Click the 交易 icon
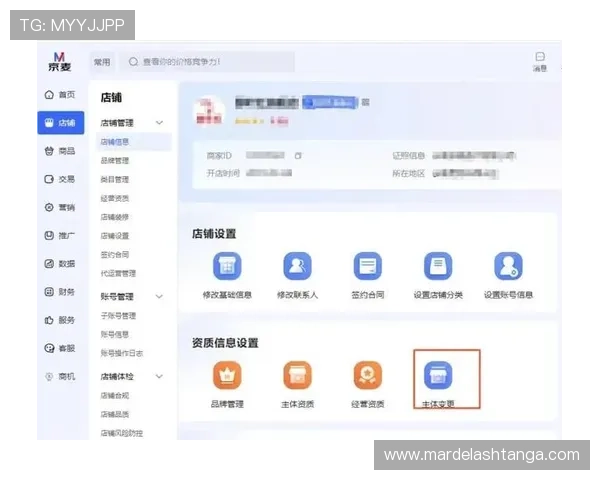The height and width of the screenshot is (480, 600). (49, 179)
